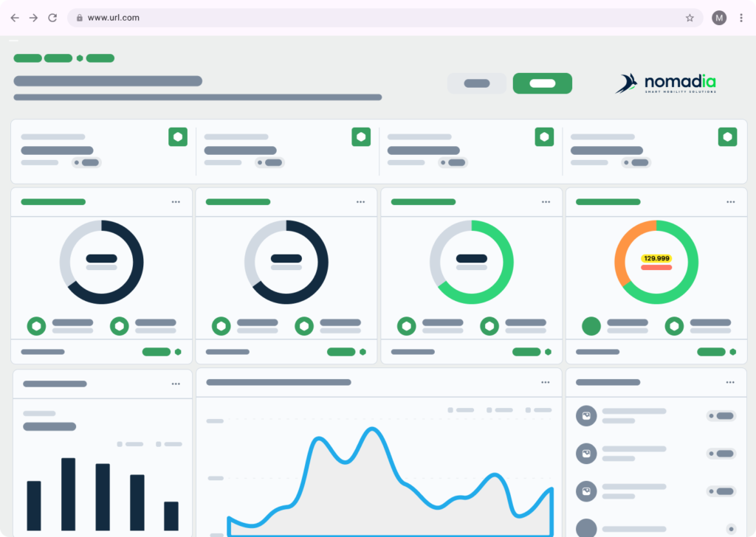This screenshot has width=756, height=537.
Task: Select the green square icon on the second summary card
Action: [x=361, y=136]
